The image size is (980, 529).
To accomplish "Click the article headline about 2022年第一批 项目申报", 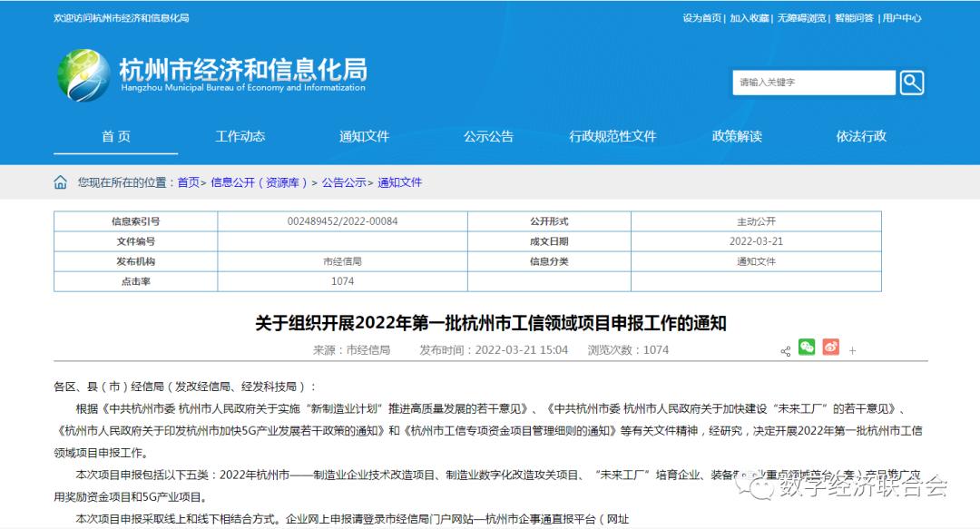I will point(491,323).
